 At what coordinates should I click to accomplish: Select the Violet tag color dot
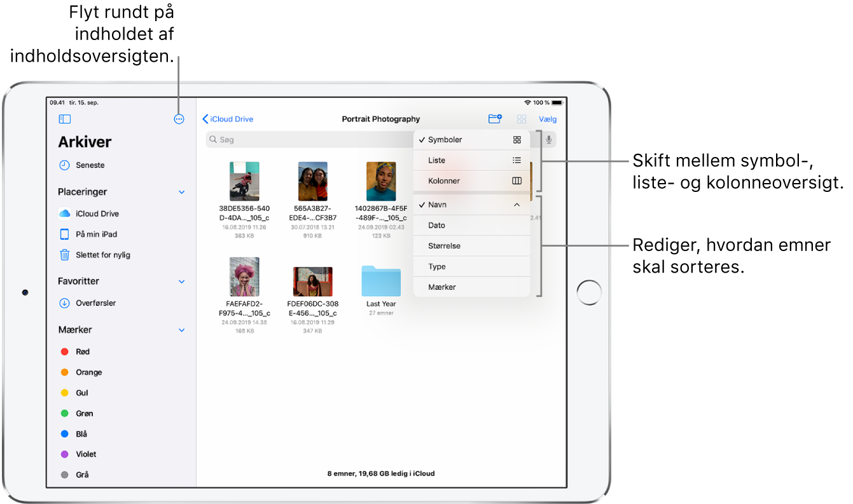click(64, 454)
